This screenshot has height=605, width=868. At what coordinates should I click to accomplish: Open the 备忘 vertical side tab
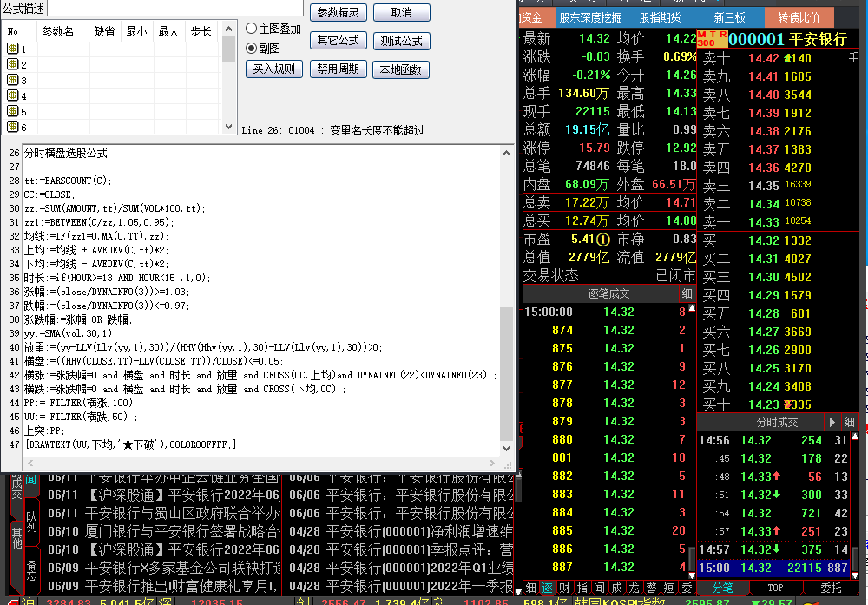(31, 569)
